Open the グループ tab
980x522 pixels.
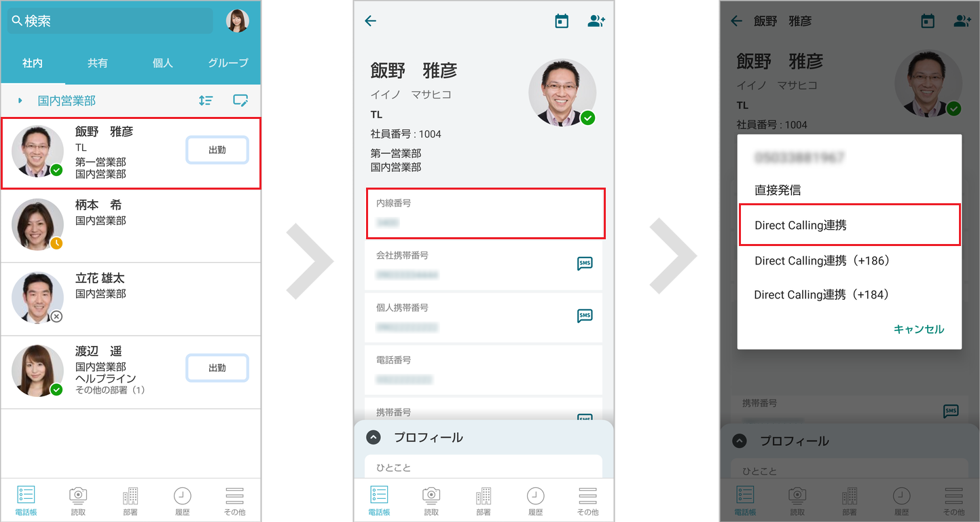click(x=228, y=63)
